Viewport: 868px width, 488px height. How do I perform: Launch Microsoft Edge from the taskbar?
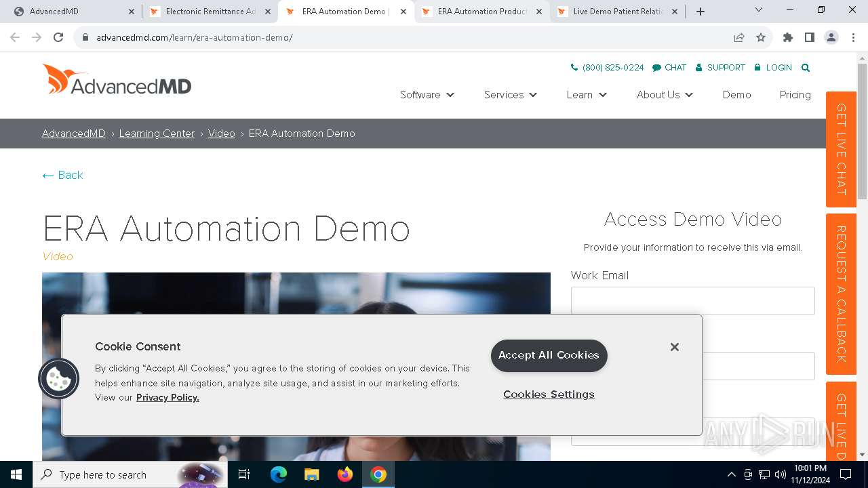pos(279,474)
